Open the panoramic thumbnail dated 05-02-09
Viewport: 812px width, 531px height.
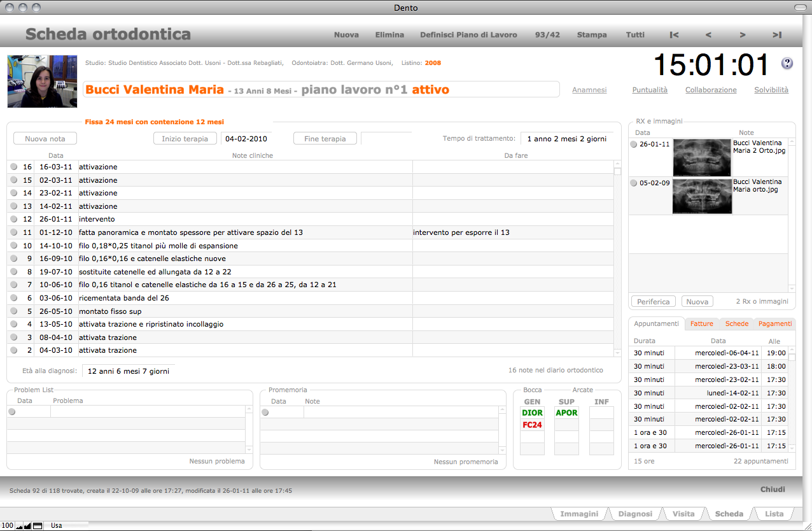[x=703, y=195]
